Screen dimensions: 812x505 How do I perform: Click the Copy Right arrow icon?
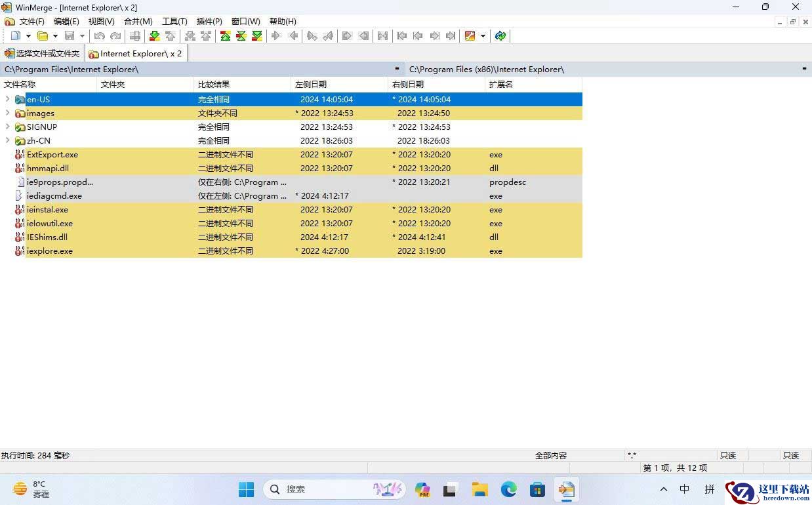276,36
